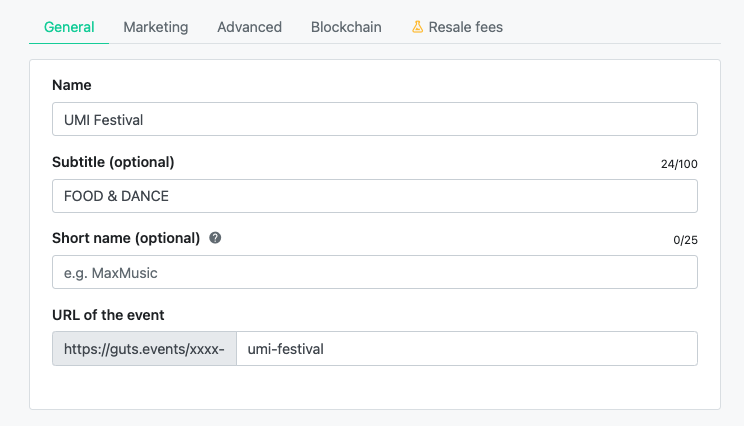This screenshot has width=744, height=426.
Task: Click into the Subtitle field with FOOD & DANCE
Action: pyautogui.click(x=375, y=196)
